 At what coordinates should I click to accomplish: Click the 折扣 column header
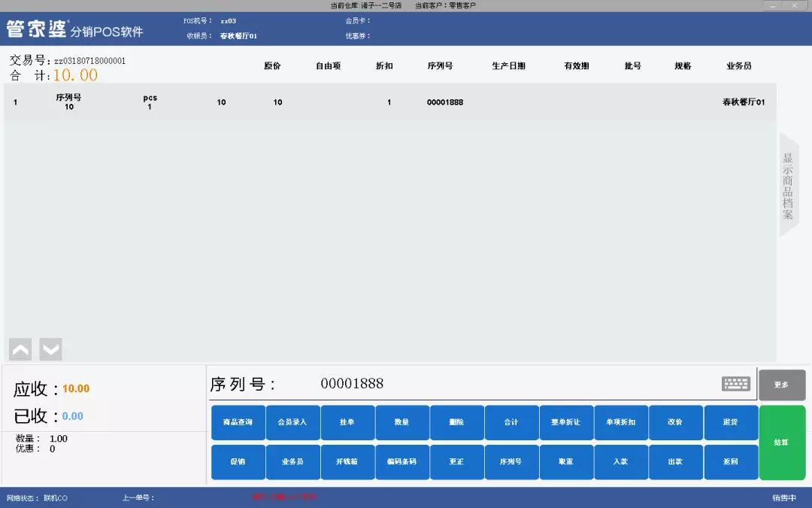[x=384, y=65]
